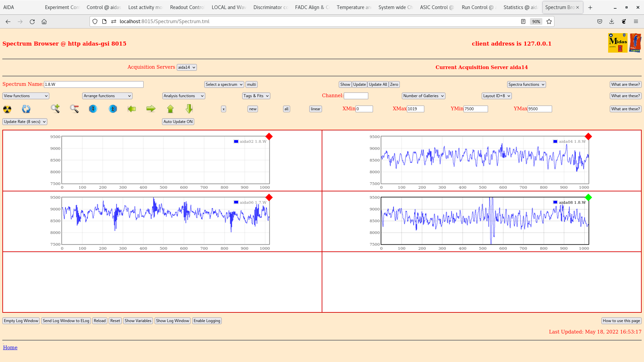
Task: Click the green up arrow icon
Action: [170, 109]
